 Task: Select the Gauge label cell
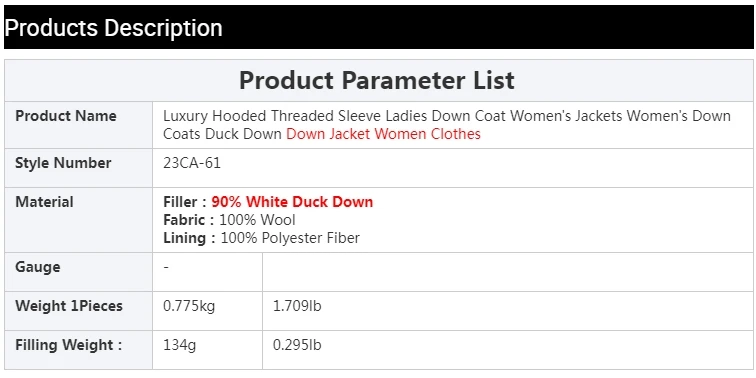click(x=79, y=272)
